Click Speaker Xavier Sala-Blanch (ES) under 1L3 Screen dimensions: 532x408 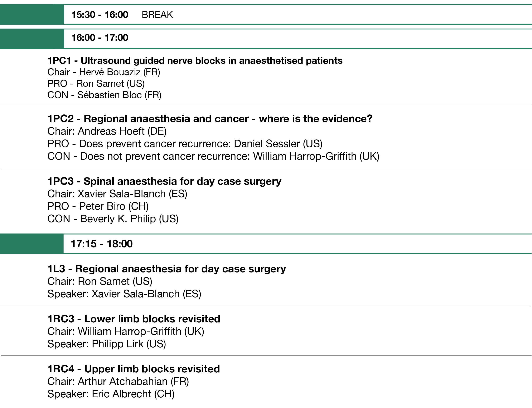pyautogui.click(x=124, y=294)
